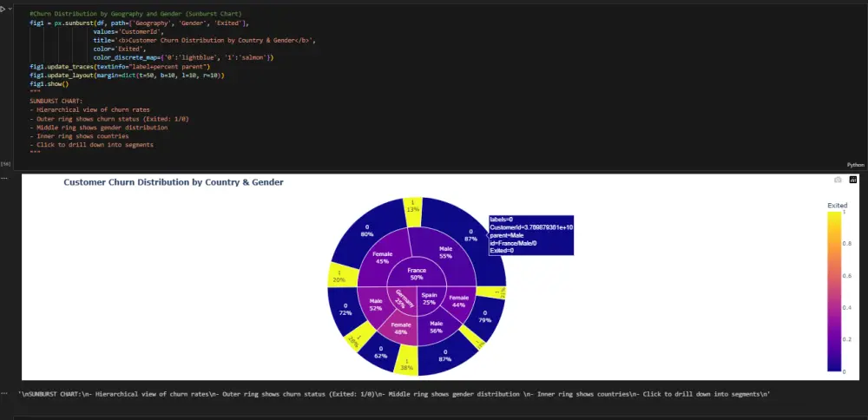Select Spain Male 56% segment
This screenshot has height=420, width=868.
pos(437,326)
